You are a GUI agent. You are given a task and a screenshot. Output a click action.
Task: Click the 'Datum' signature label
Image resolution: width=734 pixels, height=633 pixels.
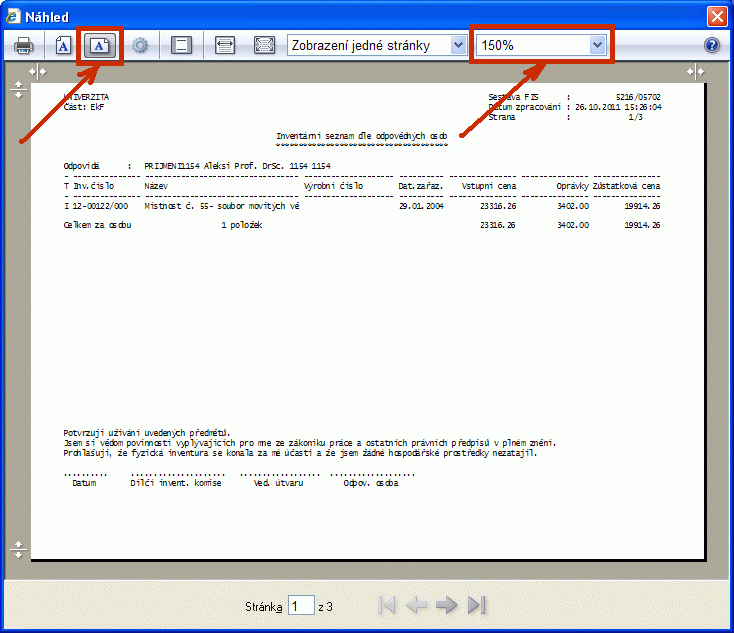[84, 483]
